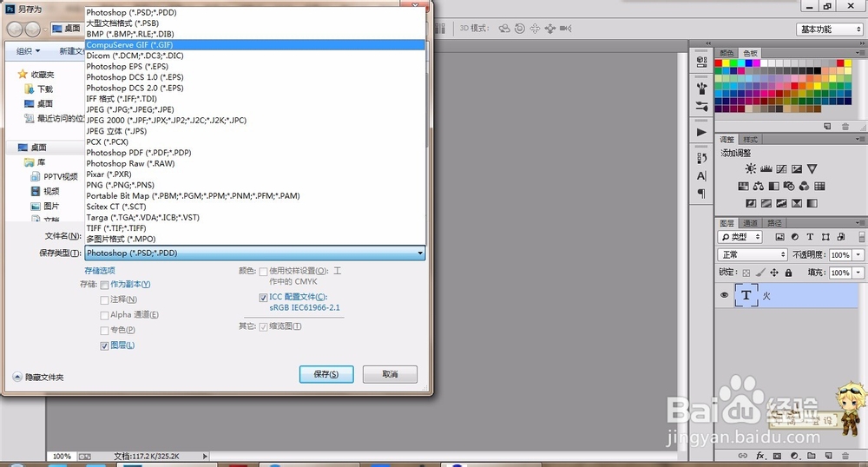Open the 基本功能 workspace dropdown
The image size is (868, 467).
point(829,30)
